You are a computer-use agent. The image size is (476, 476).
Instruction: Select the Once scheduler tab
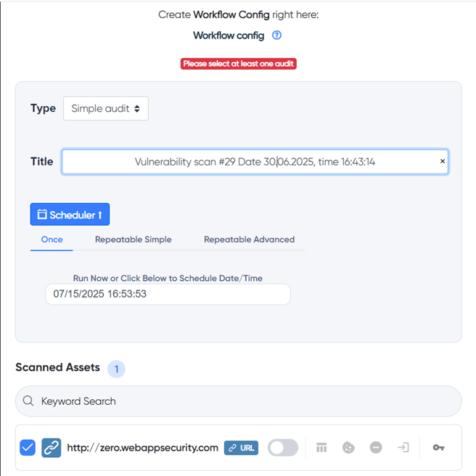[52, 239]
